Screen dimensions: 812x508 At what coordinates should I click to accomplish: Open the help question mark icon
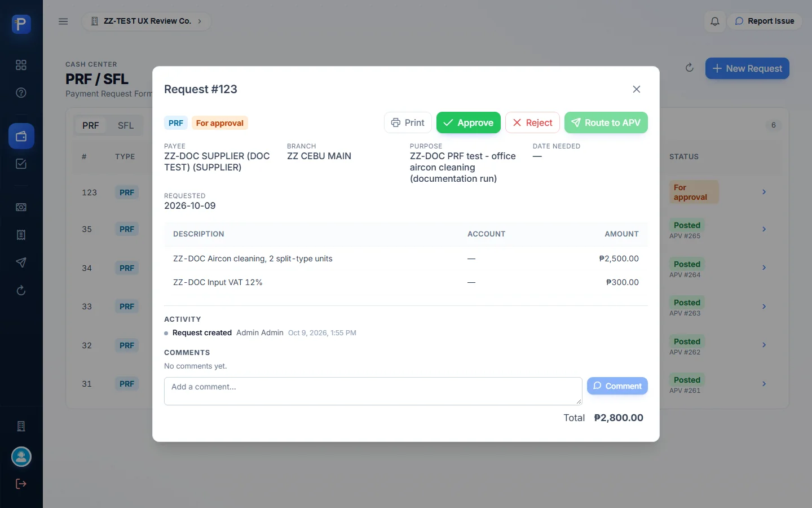pos(21,93)
